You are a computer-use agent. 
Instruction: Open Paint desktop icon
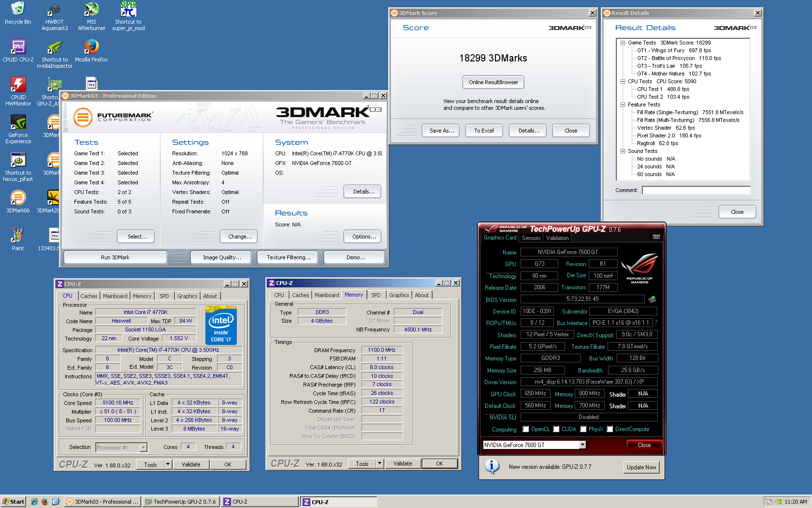point(18,239)
